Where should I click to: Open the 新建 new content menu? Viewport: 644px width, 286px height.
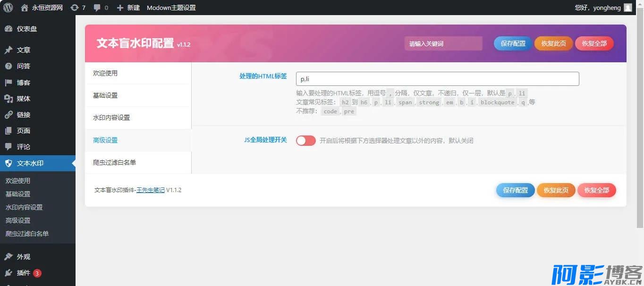pyautogui.click(x=128, y=8)
